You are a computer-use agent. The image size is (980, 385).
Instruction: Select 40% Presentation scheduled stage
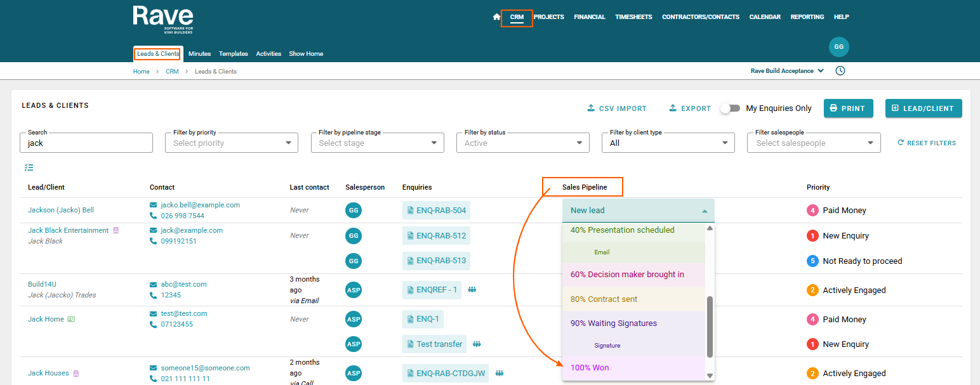pos(633,230)
